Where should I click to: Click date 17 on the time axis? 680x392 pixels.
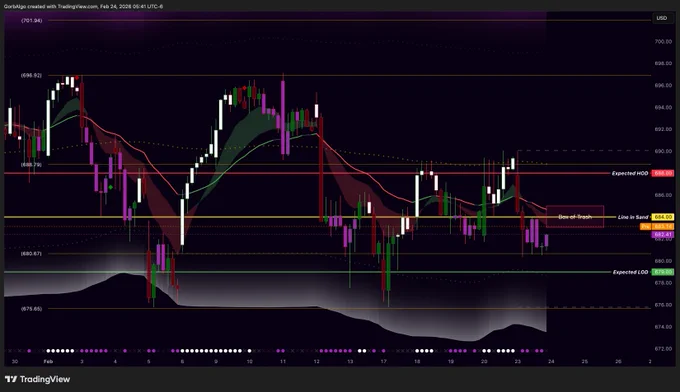pos(383,361)
